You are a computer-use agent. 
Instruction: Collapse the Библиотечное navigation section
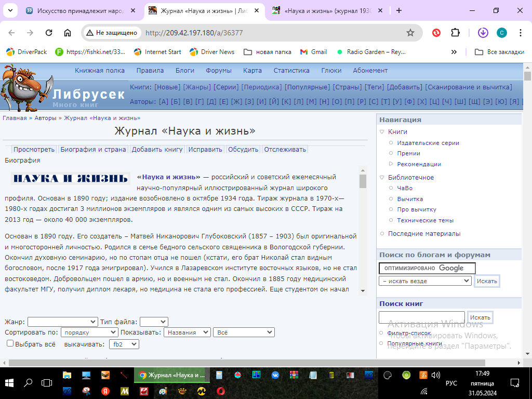point(382,178)
